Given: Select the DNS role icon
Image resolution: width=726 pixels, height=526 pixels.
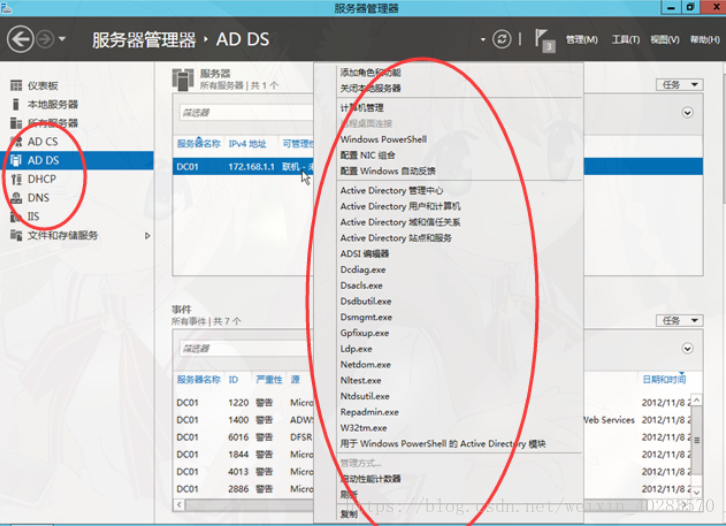Looking at the screenshot, I should pyautogui.click(x=16, y=198).
